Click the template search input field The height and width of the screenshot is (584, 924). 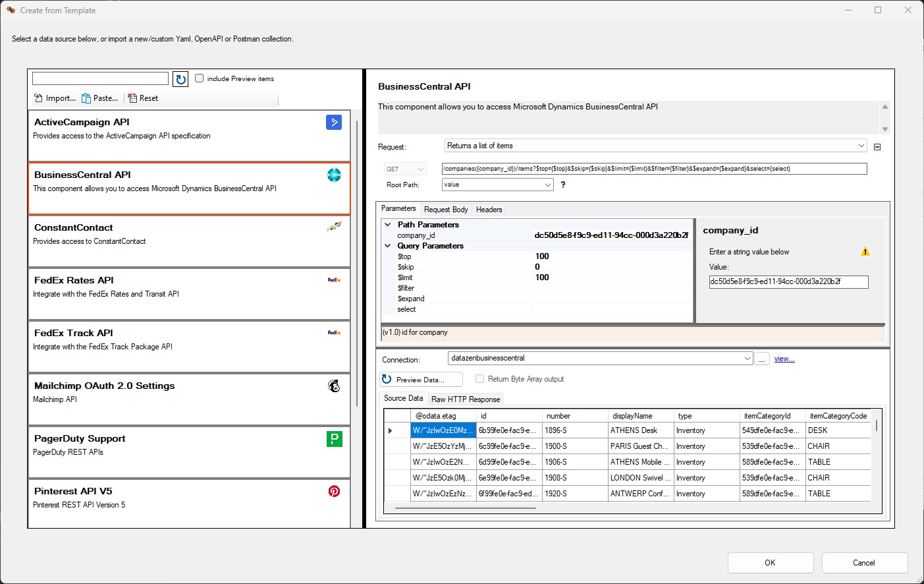pyautogui.click(x=100, y=78)
